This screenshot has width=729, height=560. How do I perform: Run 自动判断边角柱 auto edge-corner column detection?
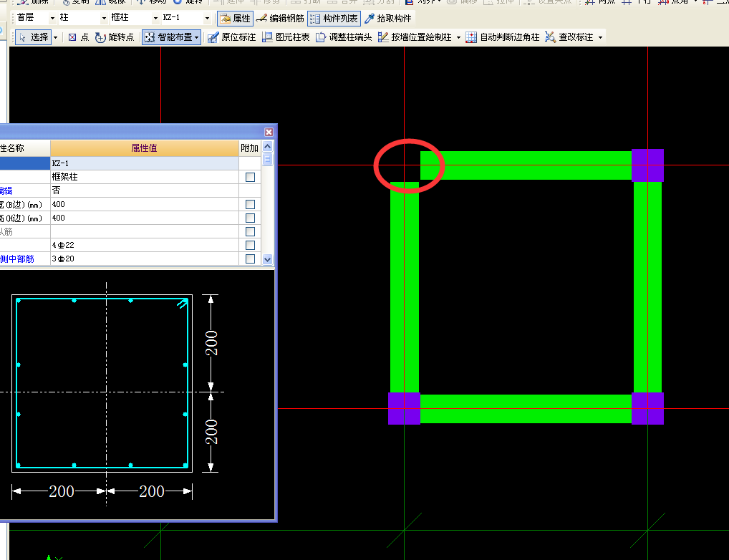click(x=503, y=37)
